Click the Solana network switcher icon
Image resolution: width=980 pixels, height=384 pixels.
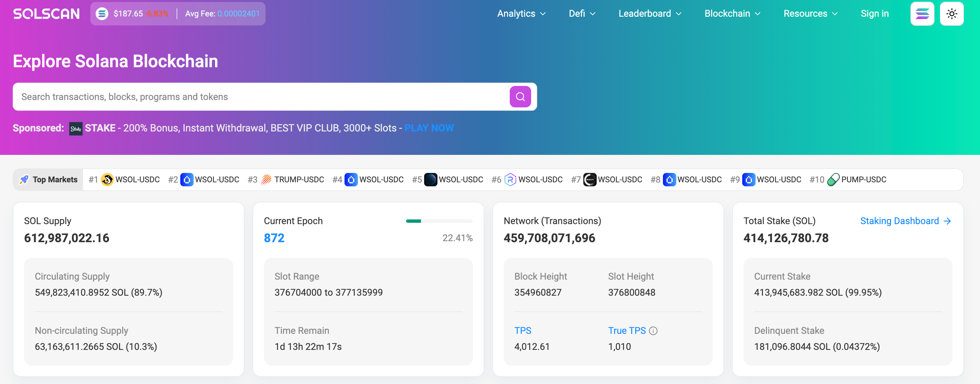(922, 14)
